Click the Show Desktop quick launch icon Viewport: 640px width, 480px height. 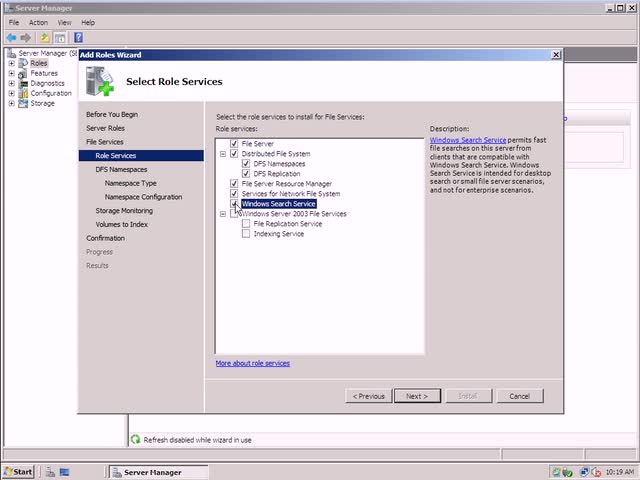coord(64,472)
